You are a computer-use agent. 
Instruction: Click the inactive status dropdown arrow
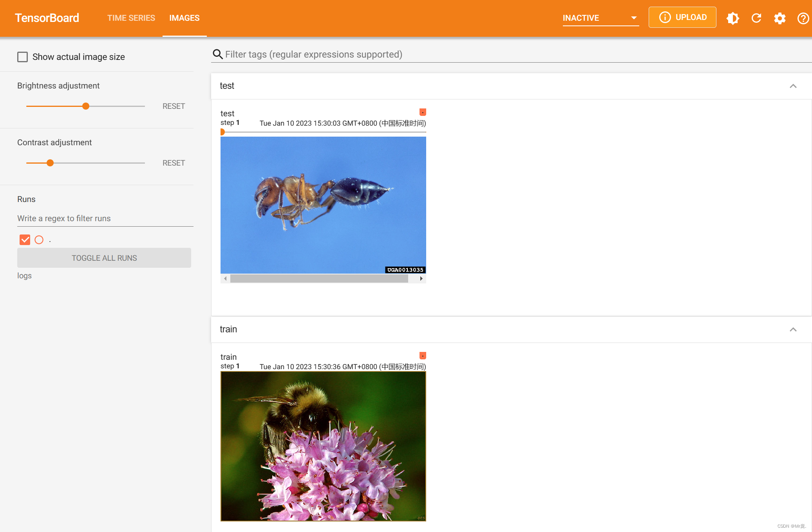click(x=635, y=18)
